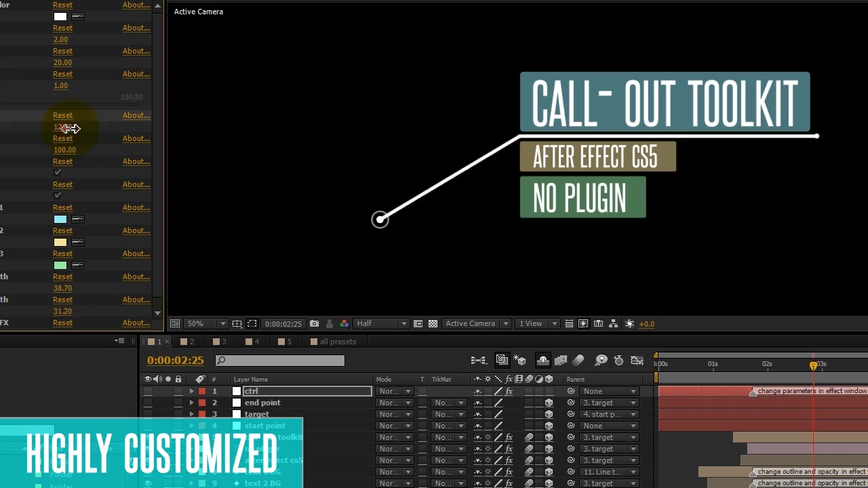
Task: Click the Region of Interest icon
Action: click(418, 324)
